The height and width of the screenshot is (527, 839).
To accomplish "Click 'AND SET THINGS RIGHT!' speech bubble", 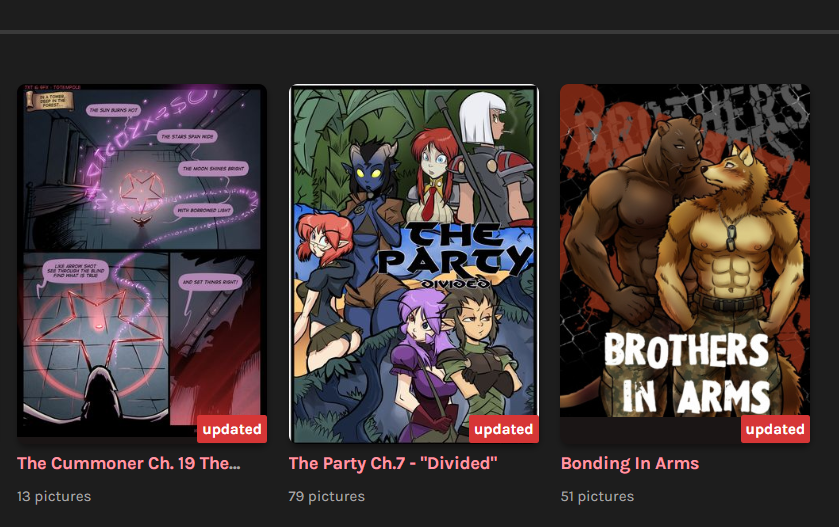I will click(210, 282).
